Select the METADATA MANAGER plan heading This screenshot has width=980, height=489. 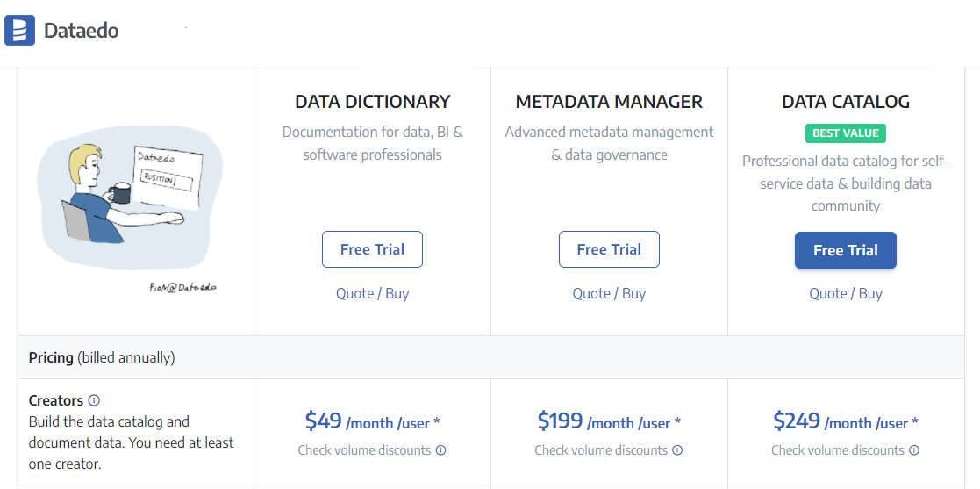(610, 101)
